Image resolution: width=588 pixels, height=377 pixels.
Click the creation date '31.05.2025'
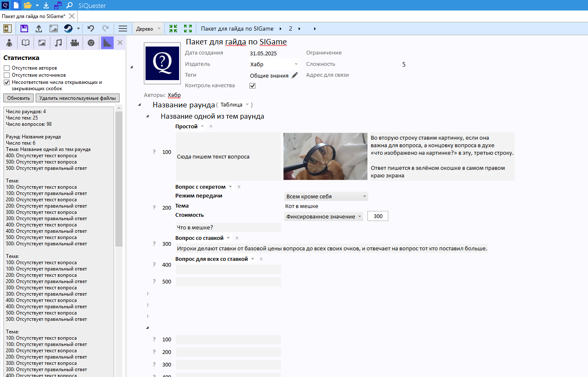[263, 54]
